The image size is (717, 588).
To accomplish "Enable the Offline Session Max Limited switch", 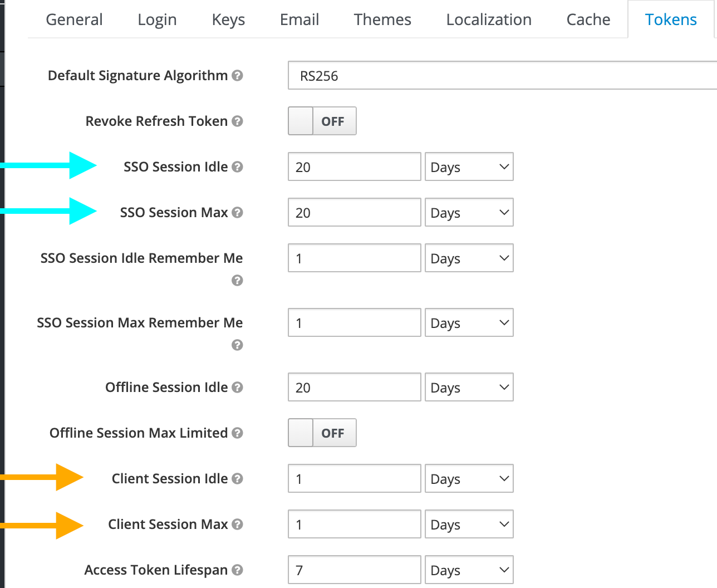I will pyautogui.click(x=322, y=433).
